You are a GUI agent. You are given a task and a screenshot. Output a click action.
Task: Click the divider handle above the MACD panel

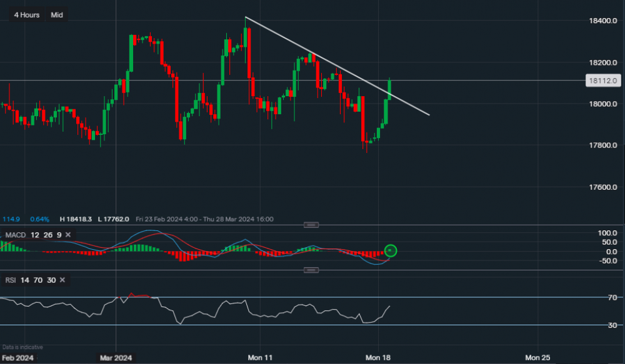tap(311, 225)
